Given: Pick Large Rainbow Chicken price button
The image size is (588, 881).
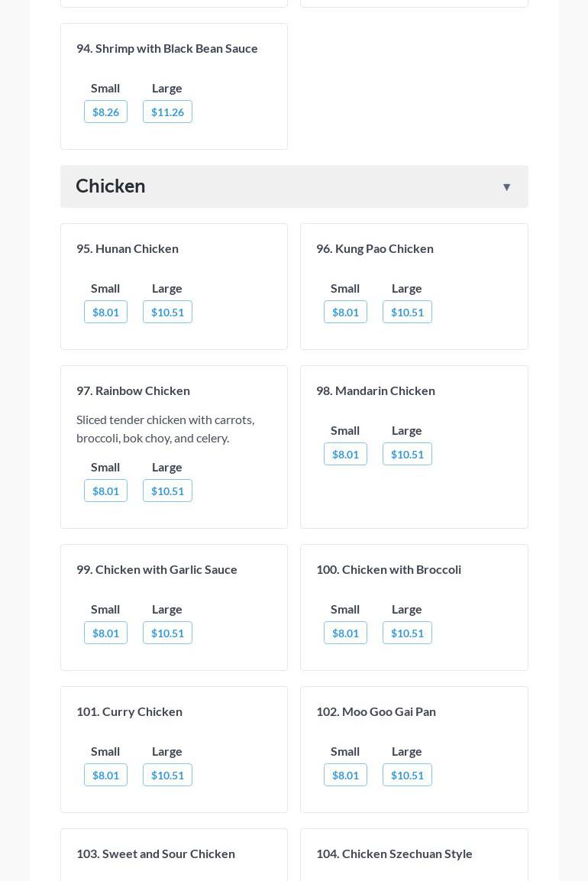Looking at the screenshot, I should tap(167, 491).
